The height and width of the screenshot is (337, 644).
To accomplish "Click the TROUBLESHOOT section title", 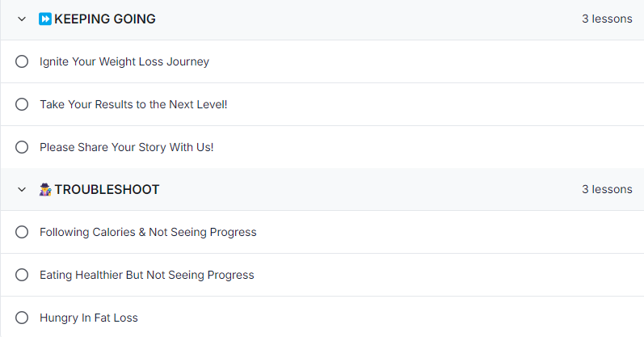I will point(107,189).
